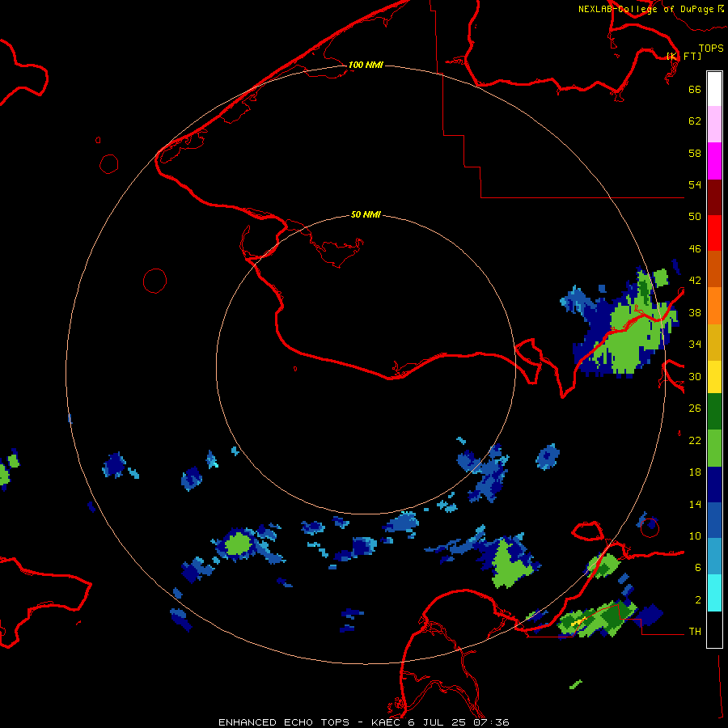The height and width of the screenshot is (728, 728).
Task: Click the "50" legend value
Action: [x=695, y=217]
